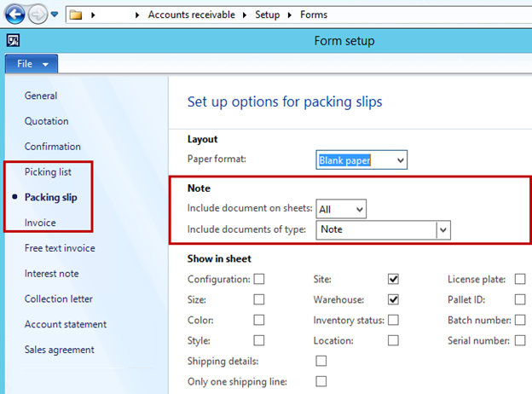The image size is (532, 394).
Task: Switch to the Confirmation tab
Action: coord(53,147)
